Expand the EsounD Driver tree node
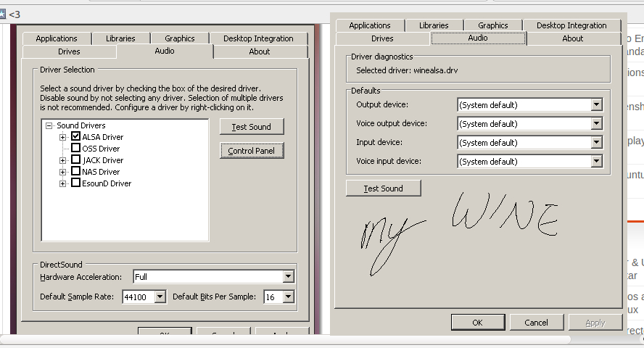 coord(62,183)
